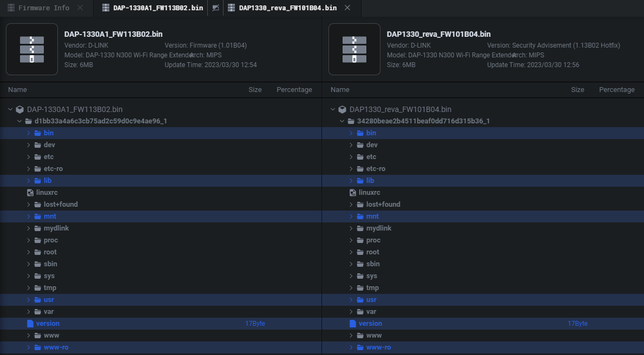Screen dimensions: 644x355
Task: Sort left pane by Name column
Action: (17, 90)
